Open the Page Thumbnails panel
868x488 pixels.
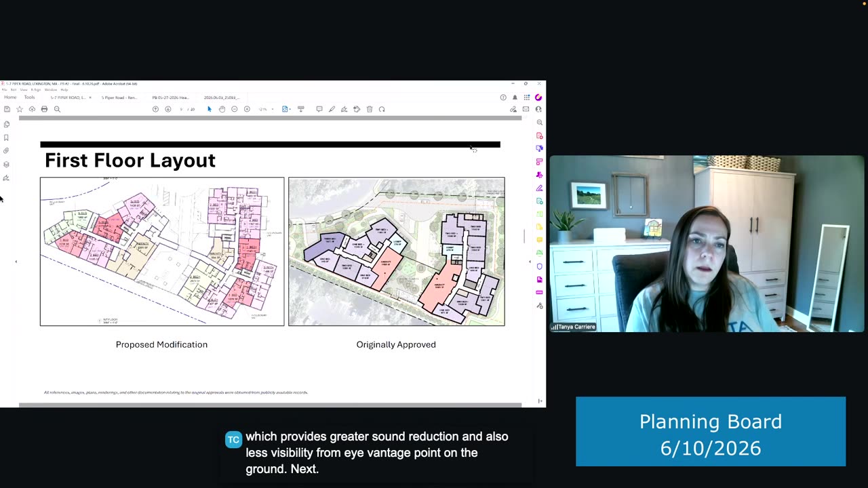point(7,124)
